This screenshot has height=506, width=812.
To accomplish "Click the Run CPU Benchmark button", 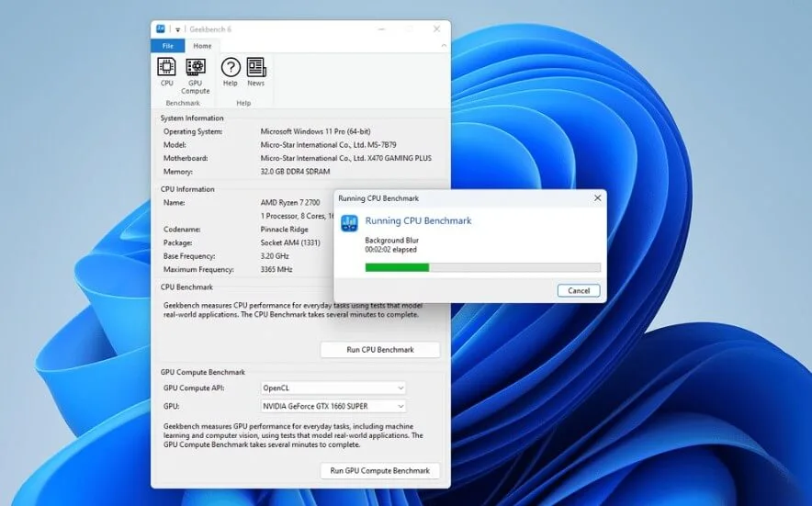I will click(380, 350).
